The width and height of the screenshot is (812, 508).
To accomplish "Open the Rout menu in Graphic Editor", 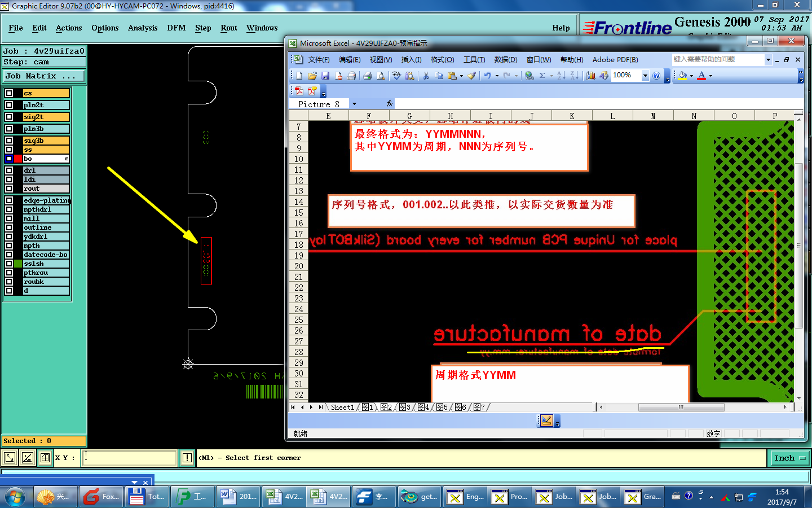I will (229, 28).
